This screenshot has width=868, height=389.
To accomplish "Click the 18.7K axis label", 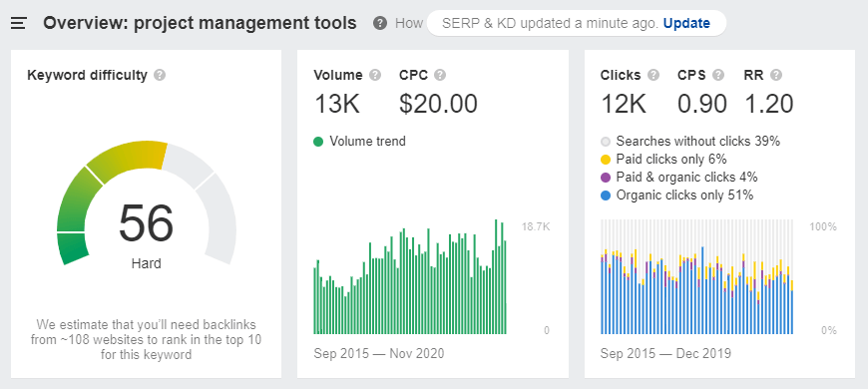I will coord(535,226).
